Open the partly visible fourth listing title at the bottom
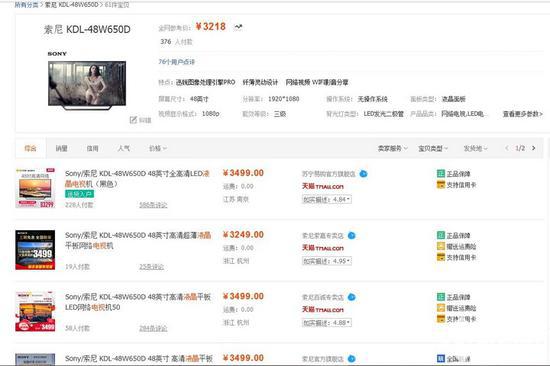This screenshot has height=366, width=550. pos(139,358)
